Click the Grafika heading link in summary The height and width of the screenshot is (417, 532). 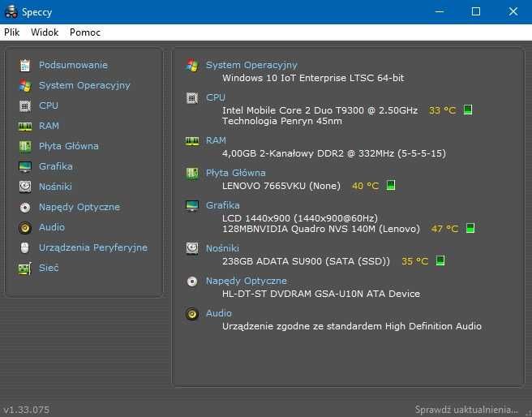click(x=222, y=205)
